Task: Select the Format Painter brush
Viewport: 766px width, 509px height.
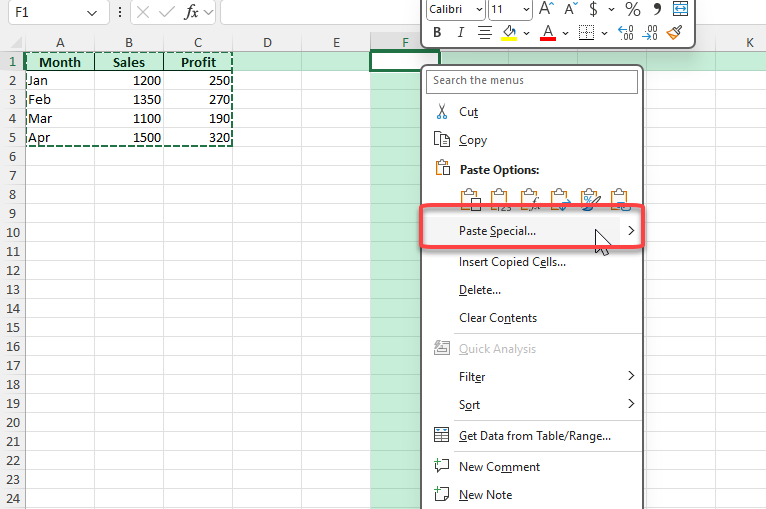Action: pos(675,33)
